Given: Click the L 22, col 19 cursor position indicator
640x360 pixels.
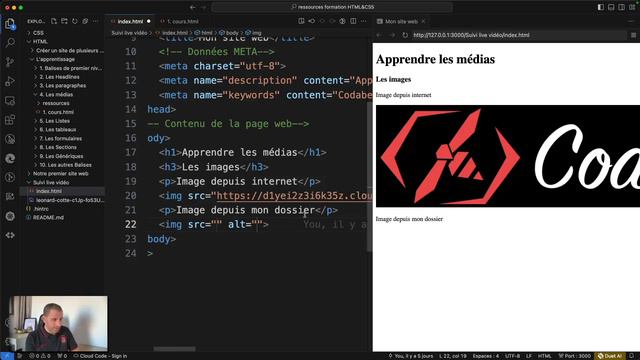Looking at the screenshot, I should 453,356.
